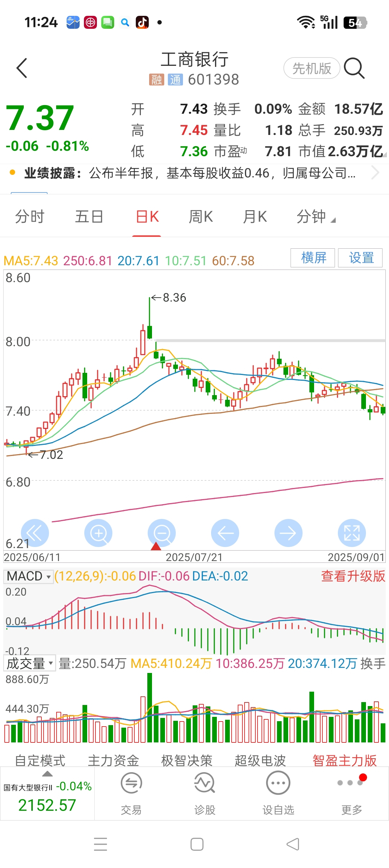
Task: Select 自定模式 custom mode tab
Action: click(40, 760)
